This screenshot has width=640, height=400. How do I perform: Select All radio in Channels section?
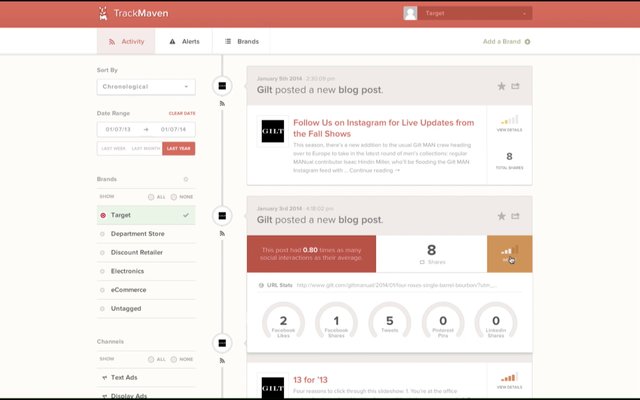151,359
